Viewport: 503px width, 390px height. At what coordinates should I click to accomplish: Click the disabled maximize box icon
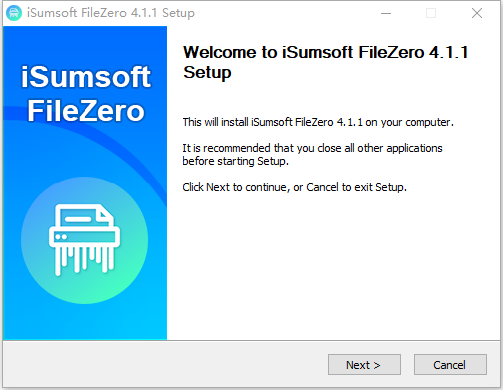click(431, 13)
